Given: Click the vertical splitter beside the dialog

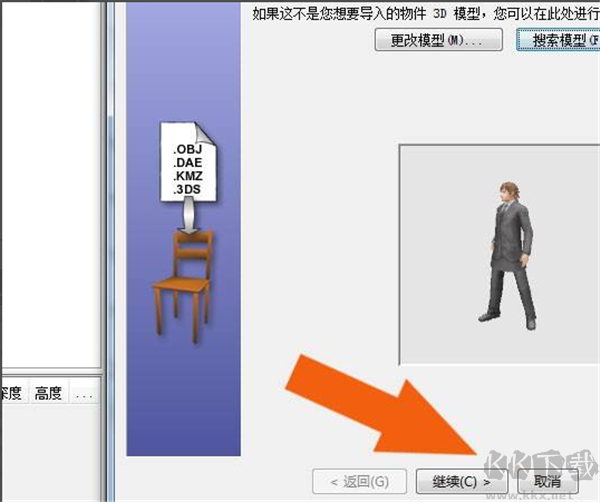Looking at the screenshot, I should (109, 250).
